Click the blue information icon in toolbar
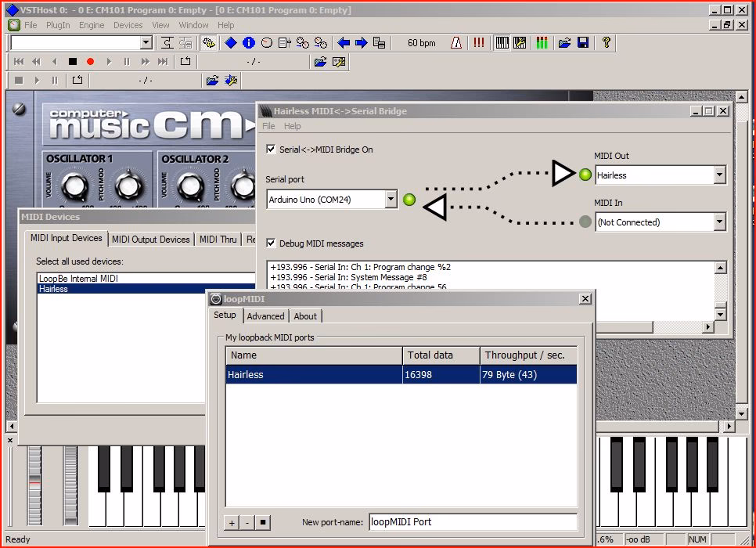The image size is (756, 548). [249, 43]
